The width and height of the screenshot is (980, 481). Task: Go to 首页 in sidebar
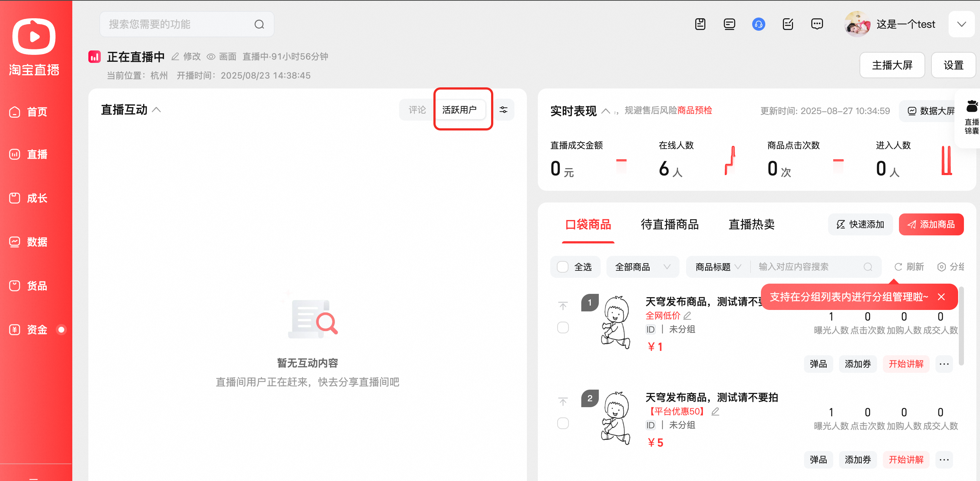point(28,112)
